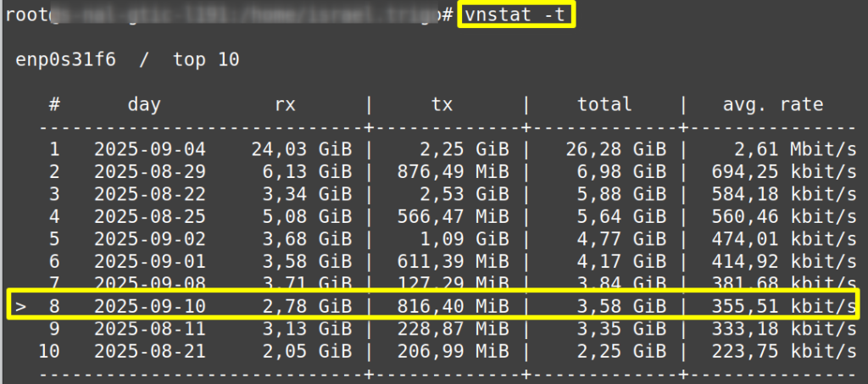
Task: Click the "avg. rate" column header
Action: tap(772, 104)
